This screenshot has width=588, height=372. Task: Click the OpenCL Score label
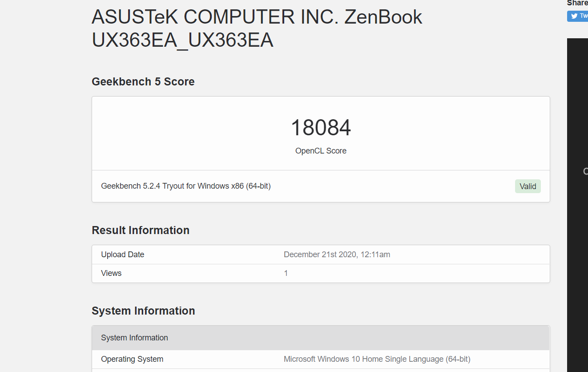321,151
